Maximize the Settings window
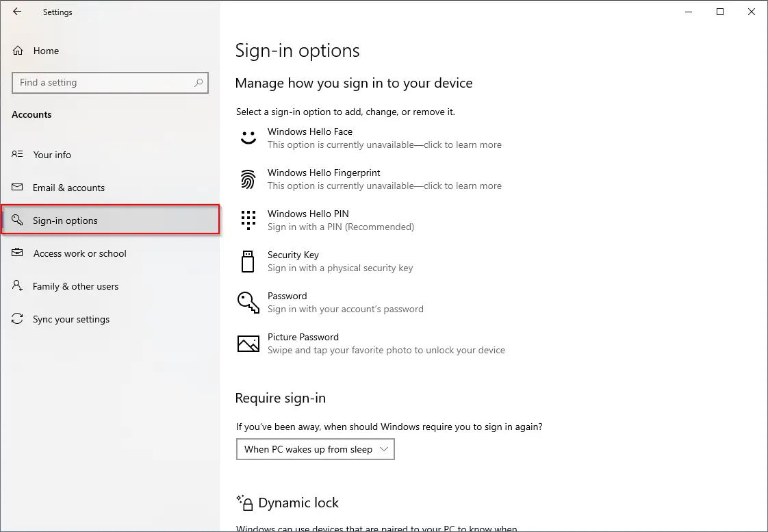This screenshot has width=768, height=532. click(x=720, y=12)
